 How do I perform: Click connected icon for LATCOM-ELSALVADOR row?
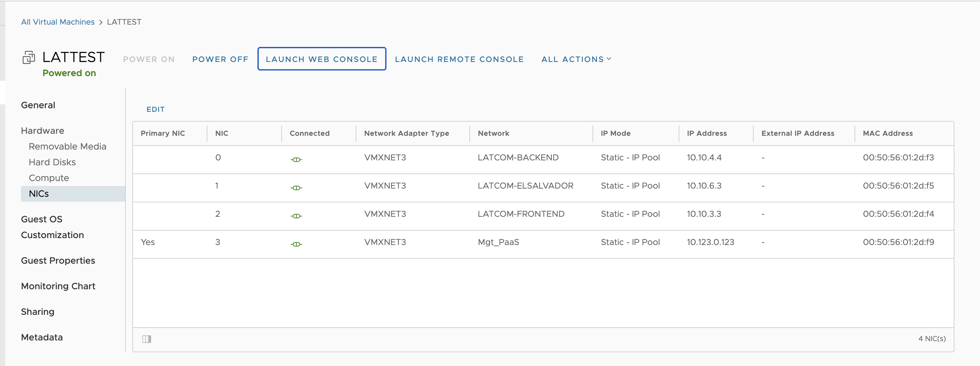click(296, 188)
